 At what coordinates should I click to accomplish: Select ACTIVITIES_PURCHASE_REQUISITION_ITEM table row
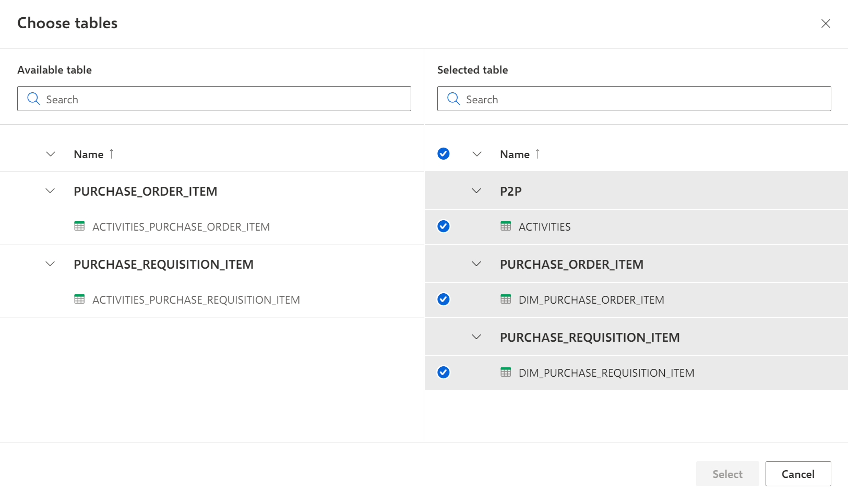coord(212,299)
